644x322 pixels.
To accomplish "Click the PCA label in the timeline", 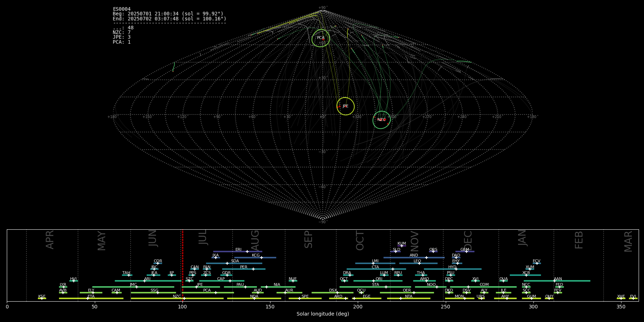I will coord(207,291).
